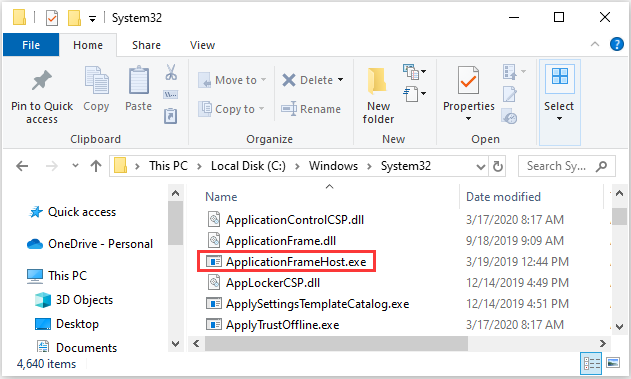Select the Home ribbon tab
This screenshot has height=379, width=631.
[88, 45]
